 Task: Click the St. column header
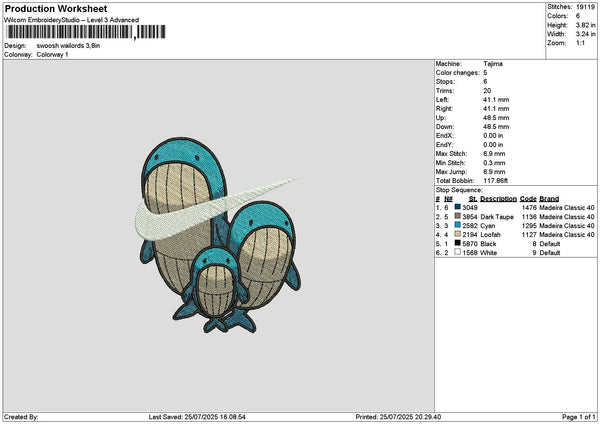point(471,198)
